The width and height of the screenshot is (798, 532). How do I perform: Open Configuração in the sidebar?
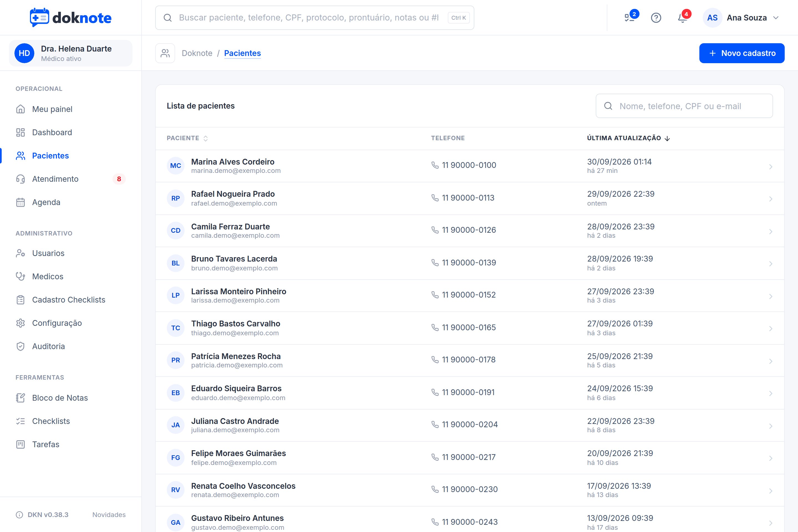pos(71,323)
